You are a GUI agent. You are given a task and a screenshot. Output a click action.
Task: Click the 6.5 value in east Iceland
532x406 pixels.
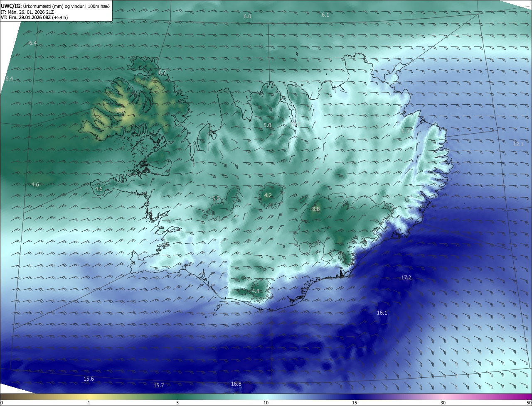[405, 130]
